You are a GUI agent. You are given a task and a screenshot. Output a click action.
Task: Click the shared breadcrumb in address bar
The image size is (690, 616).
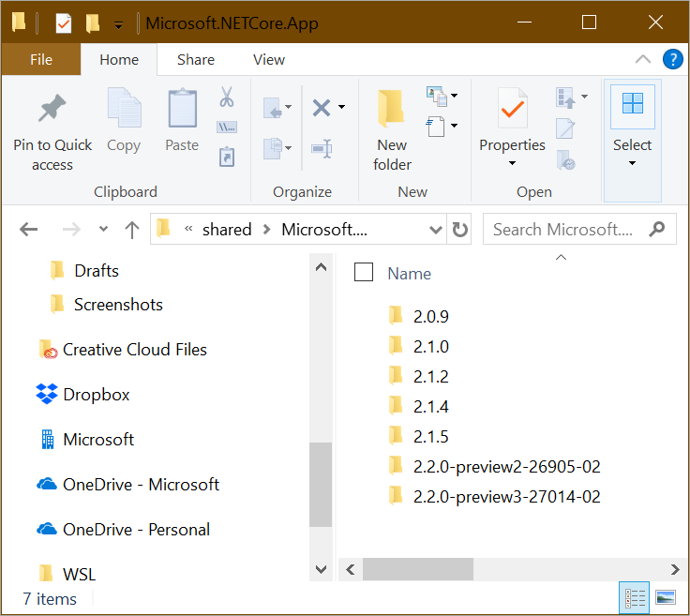(x=227, y=229)
